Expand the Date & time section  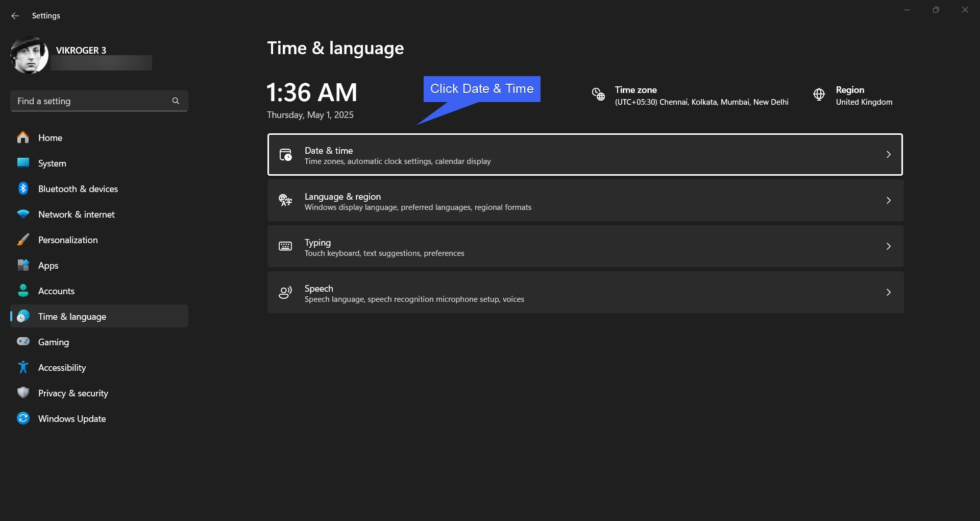(x=888, y=154)
